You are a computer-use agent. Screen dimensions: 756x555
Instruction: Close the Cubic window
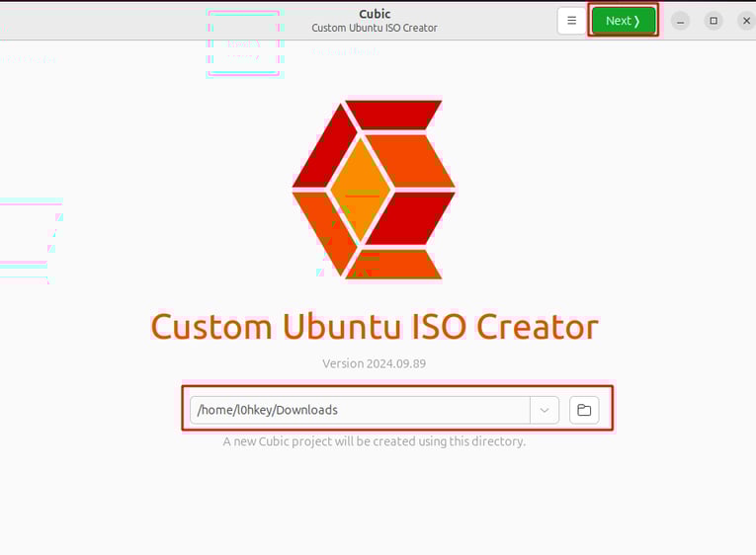point(746,21)
